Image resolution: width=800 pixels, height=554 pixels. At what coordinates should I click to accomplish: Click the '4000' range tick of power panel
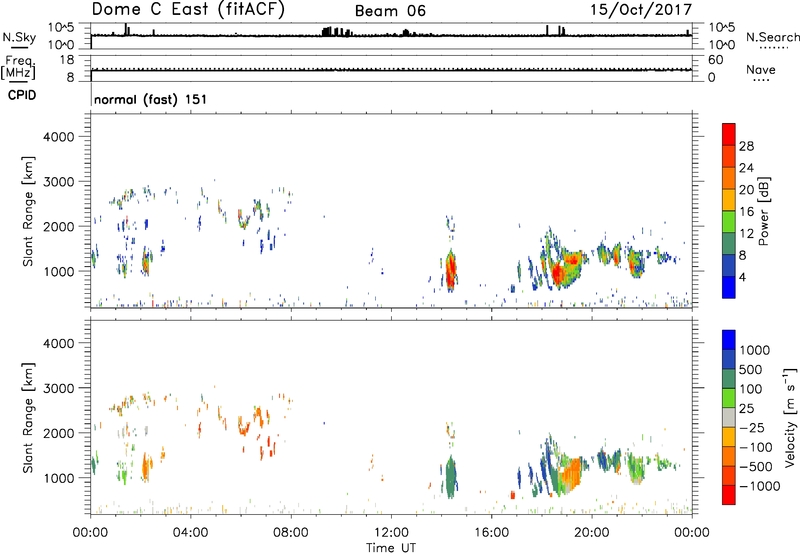pyautogui.click(x=58, y=137)
